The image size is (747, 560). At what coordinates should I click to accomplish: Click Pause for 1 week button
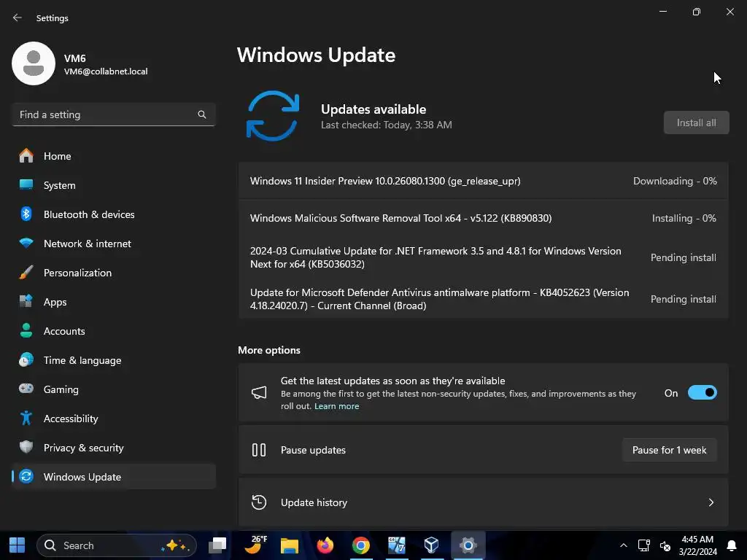click(669, 450)
